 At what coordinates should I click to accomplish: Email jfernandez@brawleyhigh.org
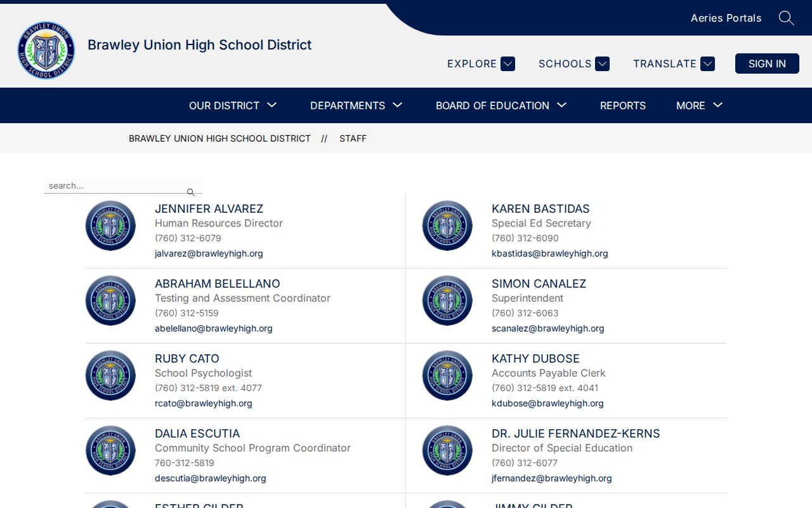pos(552,478)
